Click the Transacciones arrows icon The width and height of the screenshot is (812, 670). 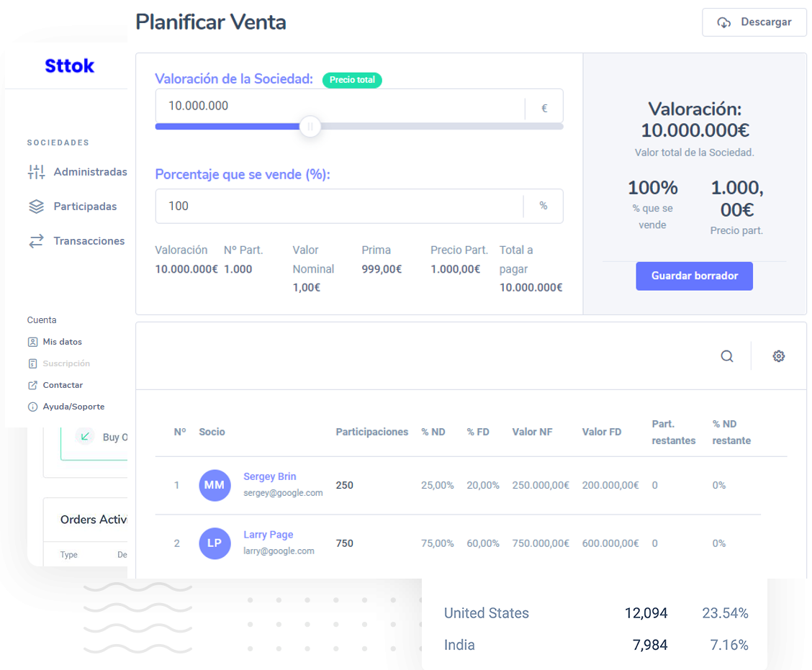pos(36,241)
